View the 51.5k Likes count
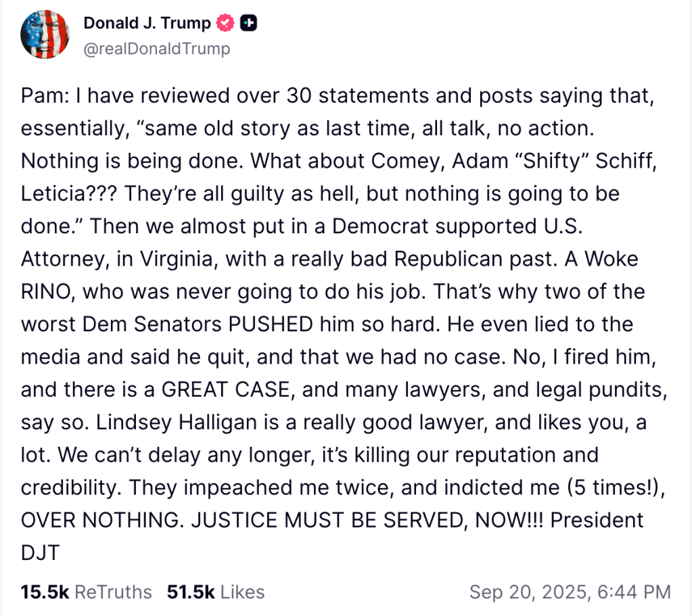Image resolution: width=692 pixels, height=616 pixels. pyautogui.click(x=191, y=592)
